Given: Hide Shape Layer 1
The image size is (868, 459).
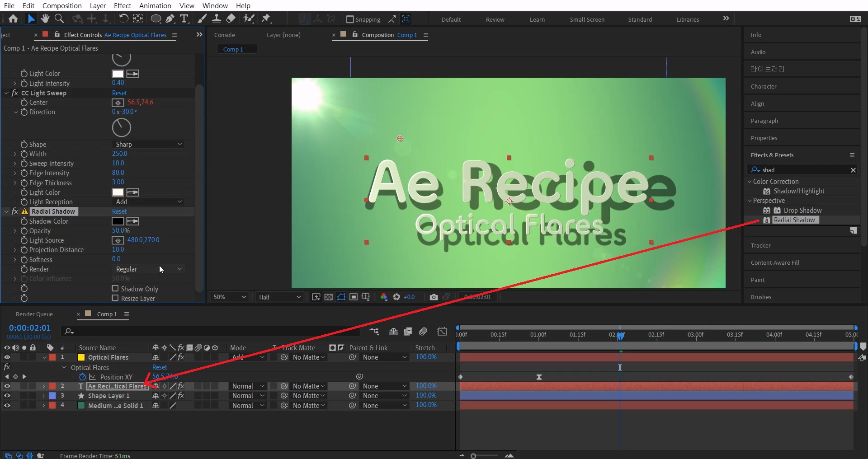Looking at the screenshot, I should coord(7,396).
